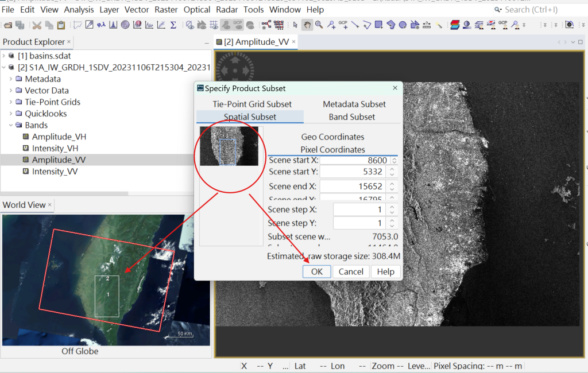Increase the Scene start Y value with its up arrow
This screenshot has height=373, width=588.
[x=392, y=169]
